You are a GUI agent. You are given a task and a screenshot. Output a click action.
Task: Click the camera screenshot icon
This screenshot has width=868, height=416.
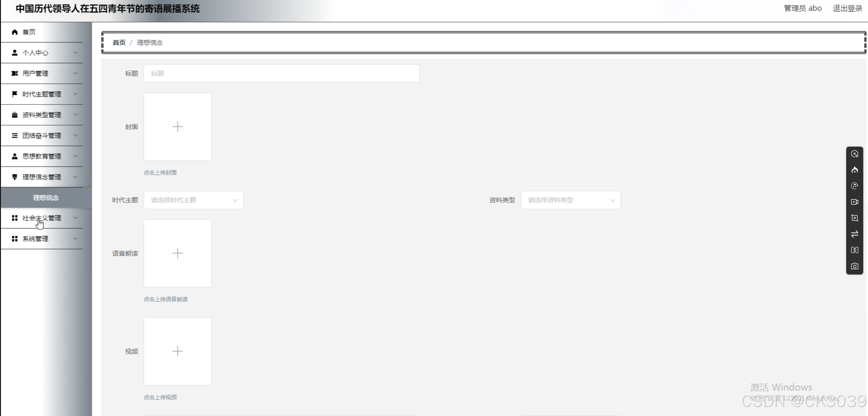855,266
